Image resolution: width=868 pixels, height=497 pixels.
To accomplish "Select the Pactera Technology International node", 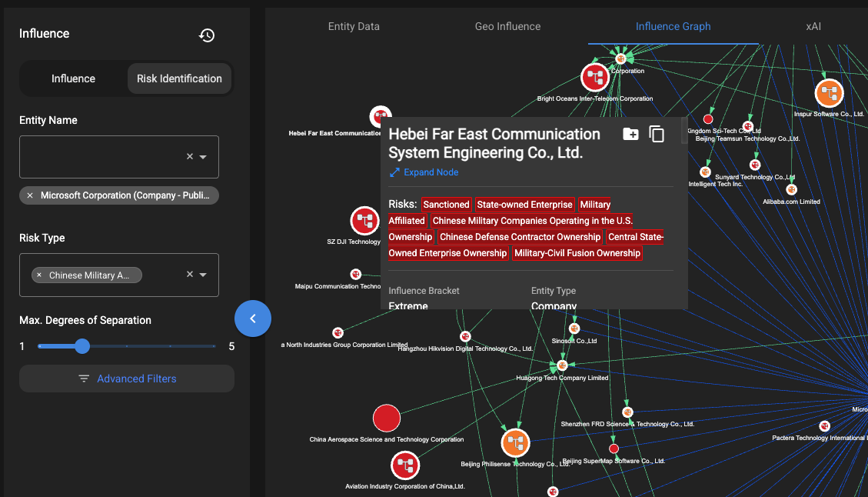I will click(x=824, y=426).
